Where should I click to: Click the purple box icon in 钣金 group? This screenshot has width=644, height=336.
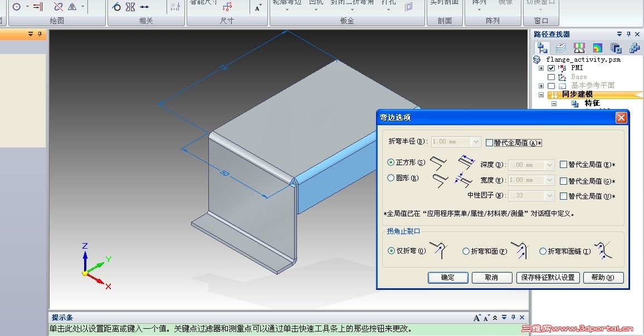pos(408,7)
